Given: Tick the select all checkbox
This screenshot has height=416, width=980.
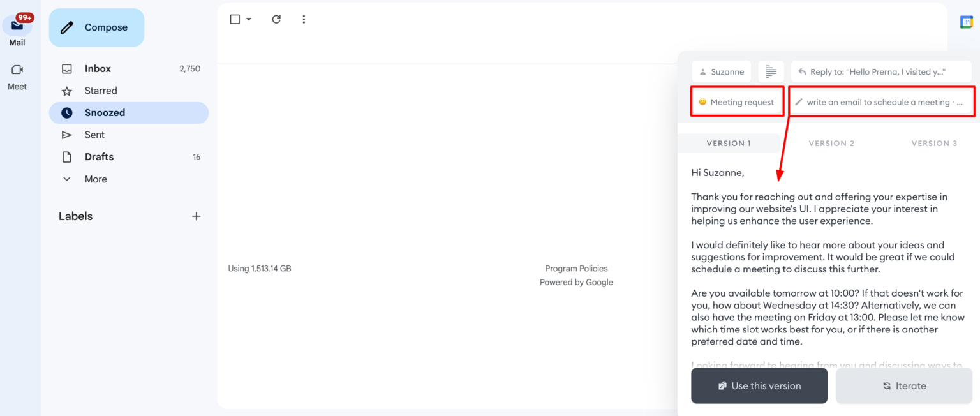Looking at the screenshot, I should point(235,19).
